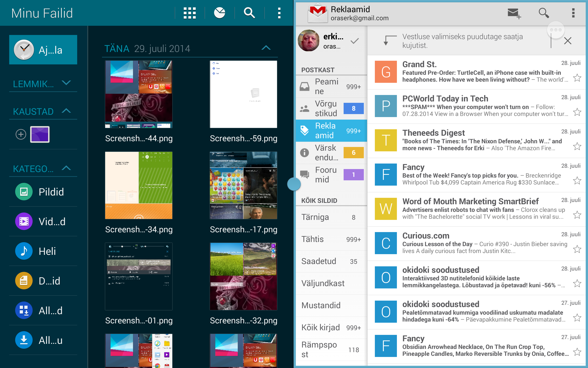
Task: Open Saadetud sent label
Action: (x=331, y=261)
